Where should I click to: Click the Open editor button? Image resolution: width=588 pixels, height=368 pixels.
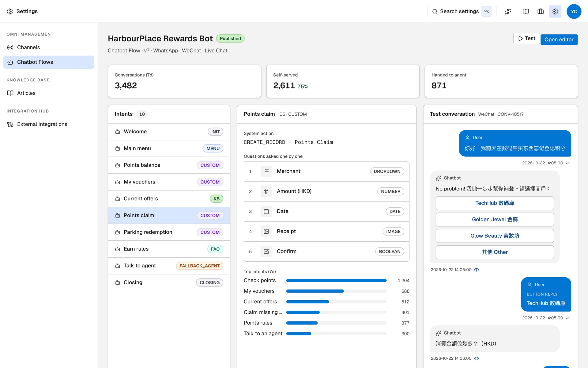pyautogui.click(x=559, y=40)
